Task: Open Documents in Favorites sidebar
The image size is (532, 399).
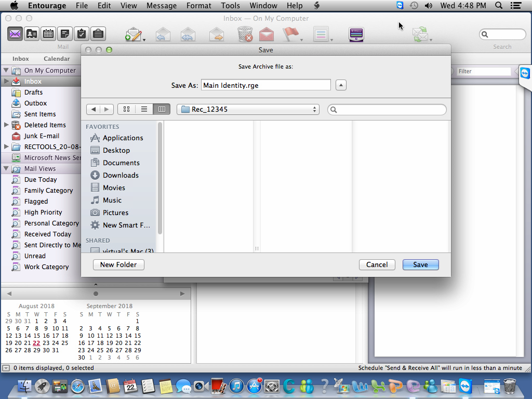Action: 121,163
